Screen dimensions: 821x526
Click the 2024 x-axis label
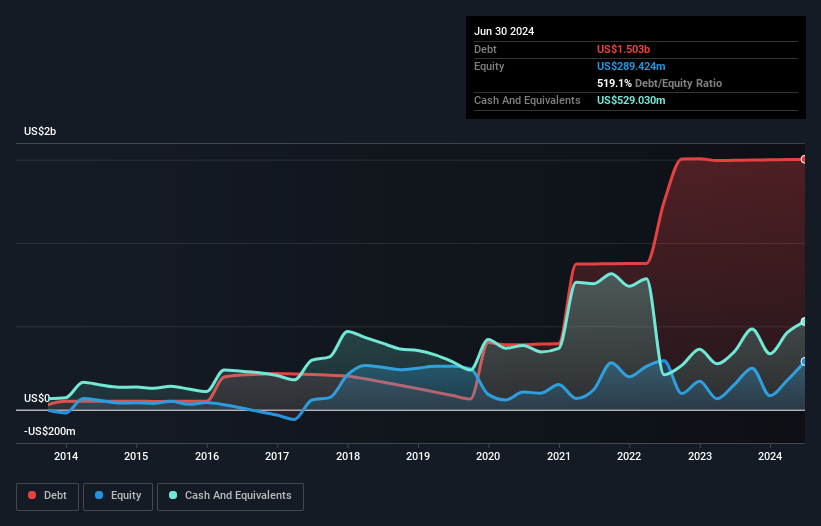tap(770, 456)
